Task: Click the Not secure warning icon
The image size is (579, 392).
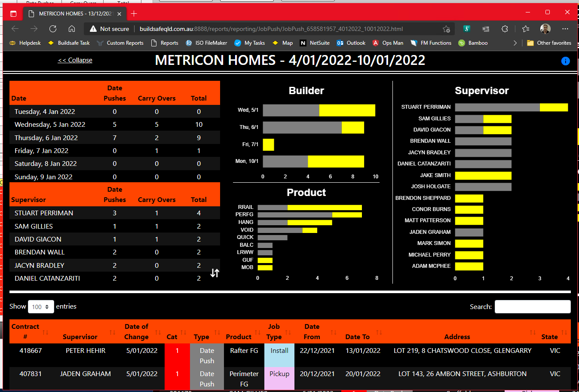Action: click(93, 29)
